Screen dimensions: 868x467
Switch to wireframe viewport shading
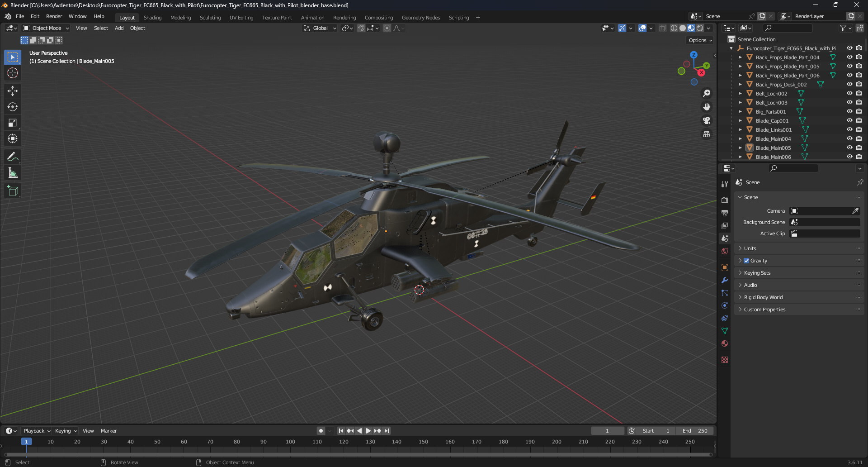pos(674,28)
